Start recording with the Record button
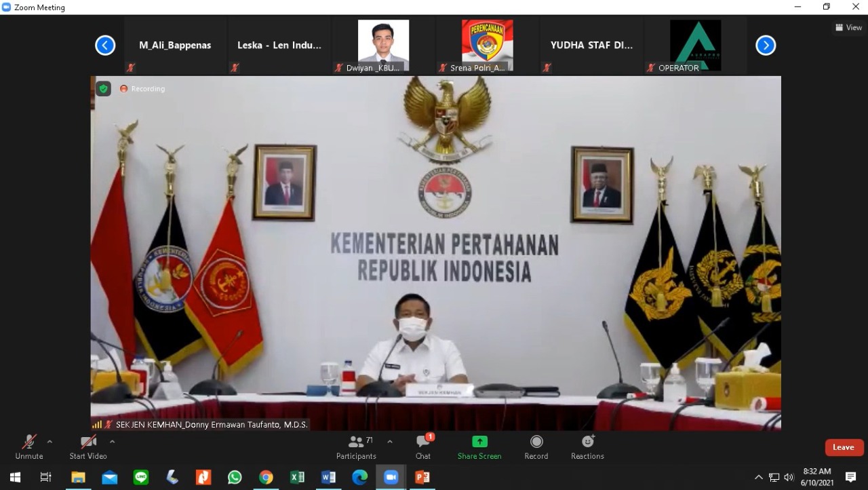868x490 pixels. (536, 447)
